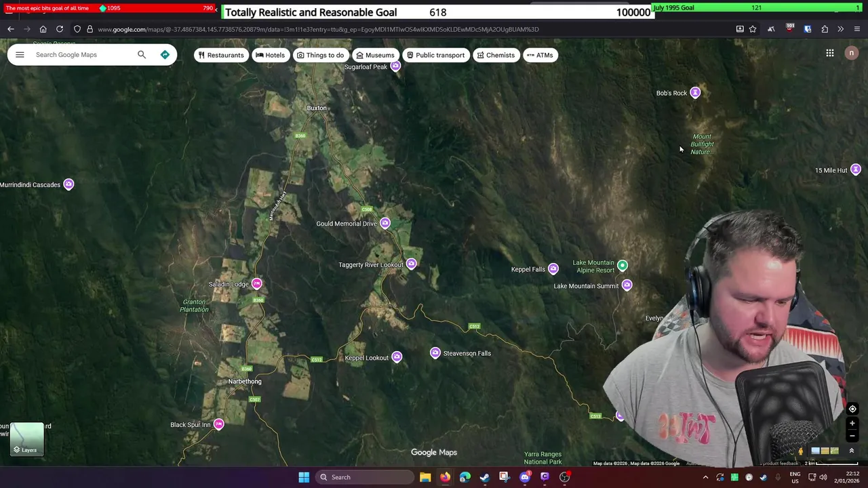Image resolution: width=868 pixels, height=488 pixels.
Task: Open the Google account avatar
Action: [852, 53]
